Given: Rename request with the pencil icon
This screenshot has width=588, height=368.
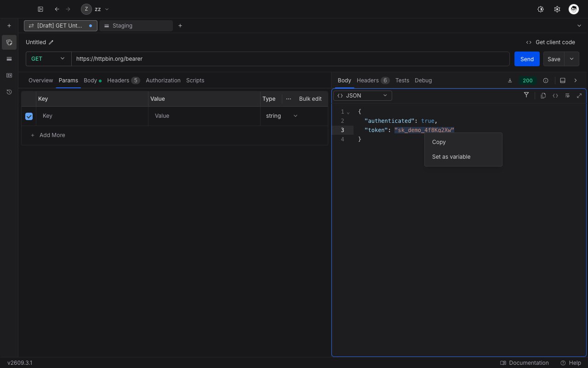Looking at the screenshot, I should coord(51,42).
